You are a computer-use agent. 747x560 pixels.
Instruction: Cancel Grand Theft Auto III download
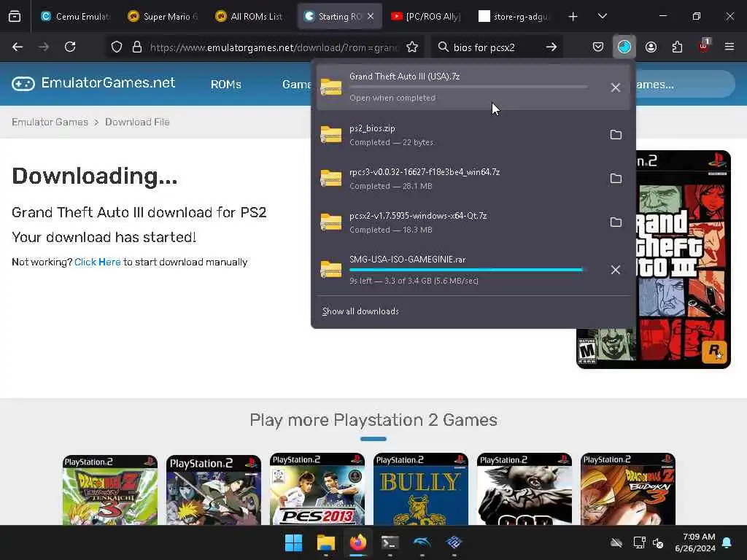(616, 87)
